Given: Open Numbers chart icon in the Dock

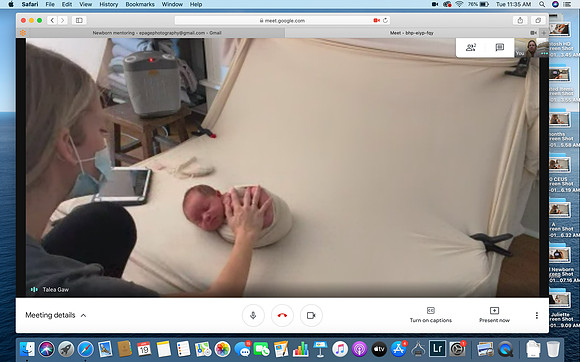Looking at the screenshot, I should [301, 349].
